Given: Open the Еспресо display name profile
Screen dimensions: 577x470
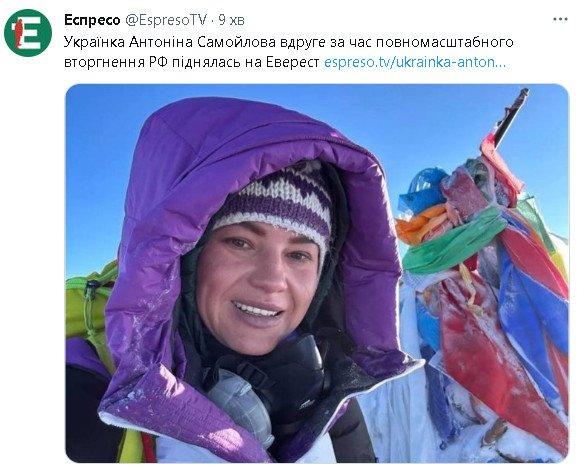Looking at the screenshot, I should point(92,20).
